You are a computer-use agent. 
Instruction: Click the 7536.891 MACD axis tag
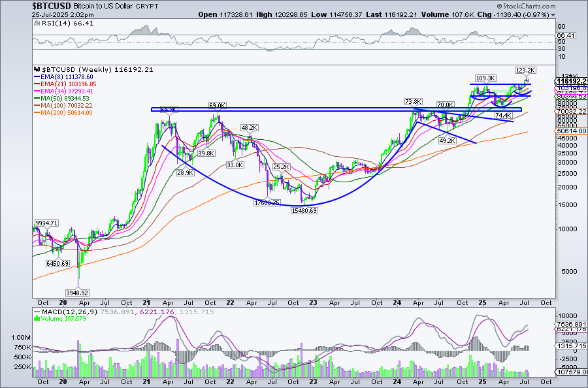coord(570,324)
